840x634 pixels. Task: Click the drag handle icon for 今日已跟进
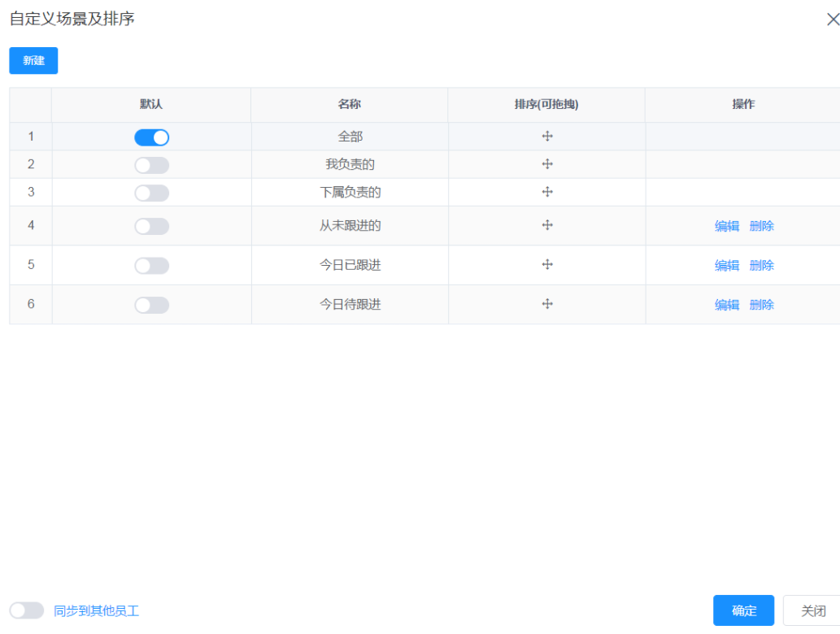(x=546, y=264)
